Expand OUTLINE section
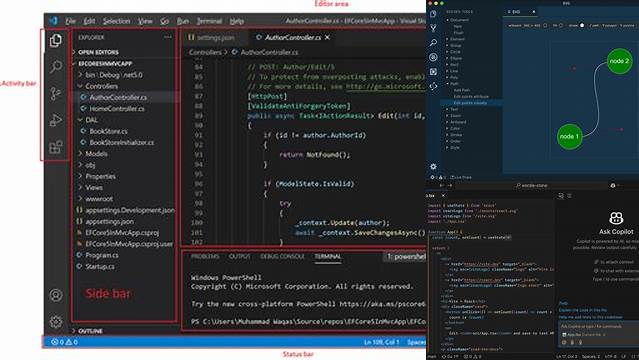This screenshot has height=360, width=639. tap(87, 331)
